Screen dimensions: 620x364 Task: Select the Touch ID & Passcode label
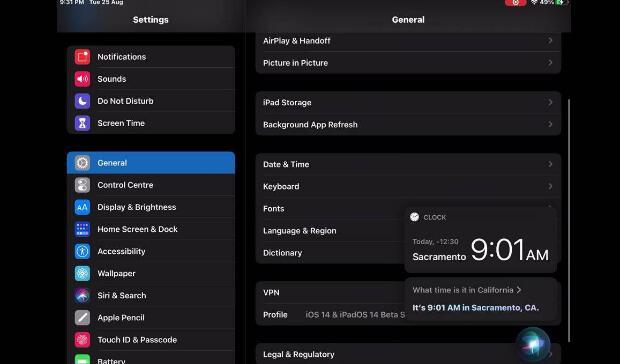(137, 340)
